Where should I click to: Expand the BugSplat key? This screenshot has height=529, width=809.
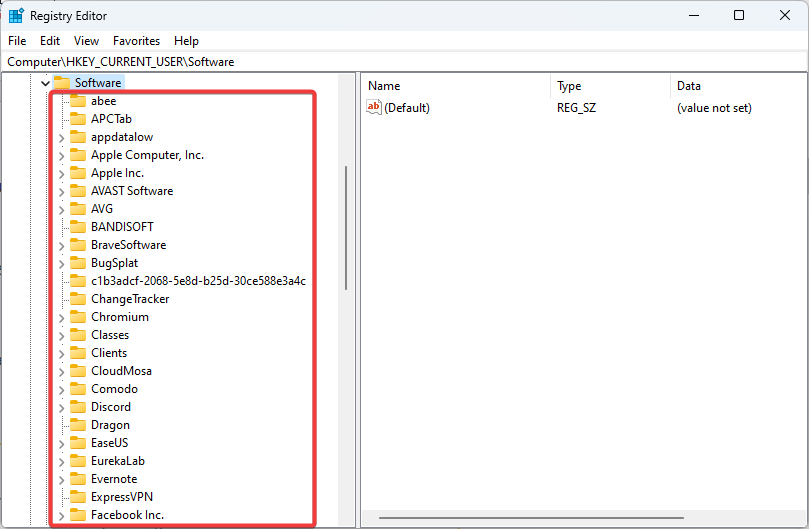pos(61,263)
